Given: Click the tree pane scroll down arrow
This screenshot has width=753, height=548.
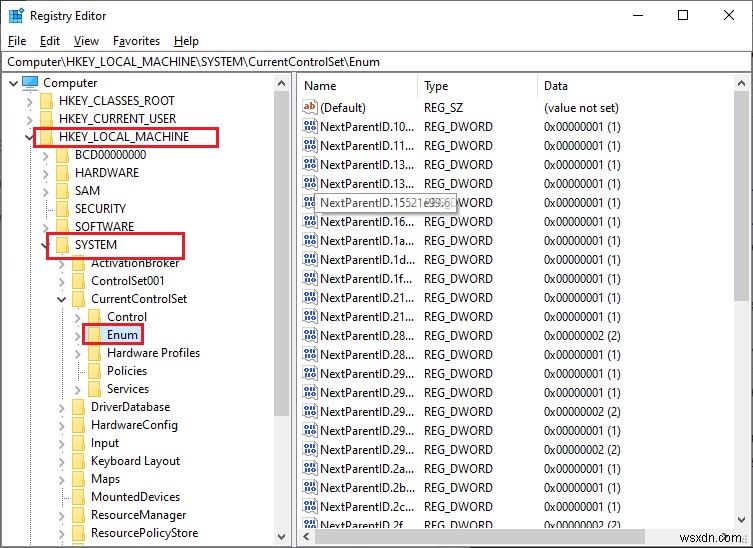Looking at the screenshot, I should pyautogui.click(x=282, y=536).
